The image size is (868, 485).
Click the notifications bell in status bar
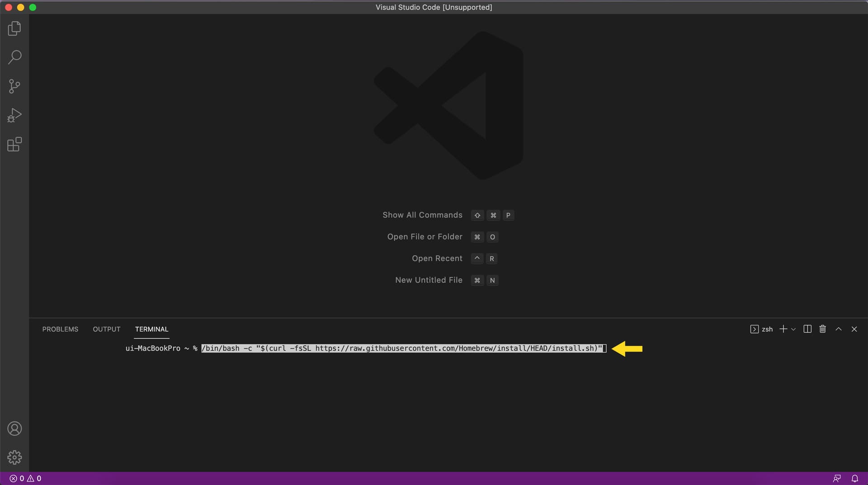855,478
